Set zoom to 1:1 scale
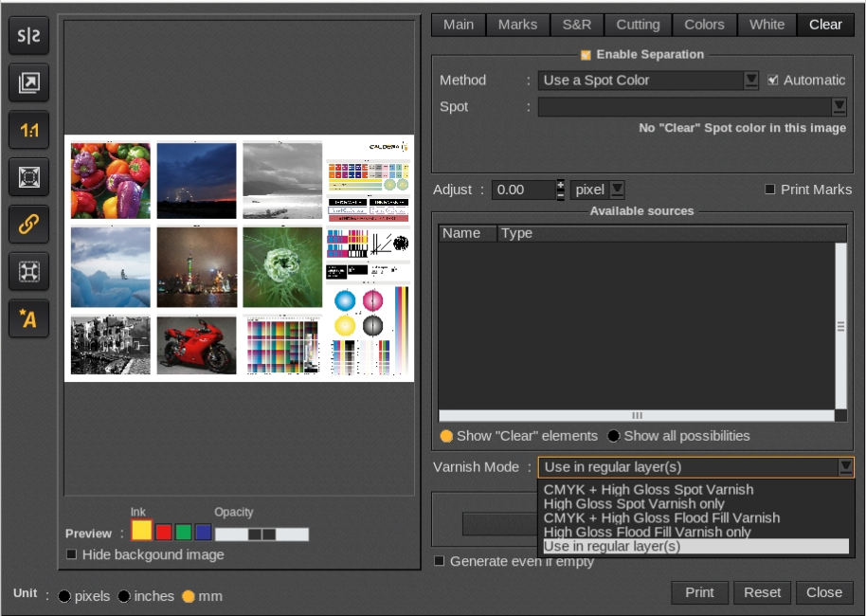 click(28, 131)
